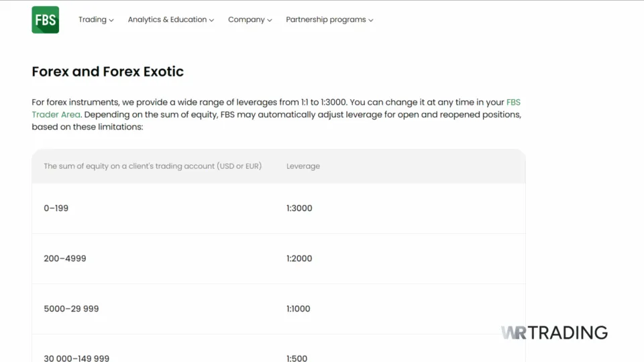Expand the chevron next to Trading

pyautogui.click(x=111, y=20)
